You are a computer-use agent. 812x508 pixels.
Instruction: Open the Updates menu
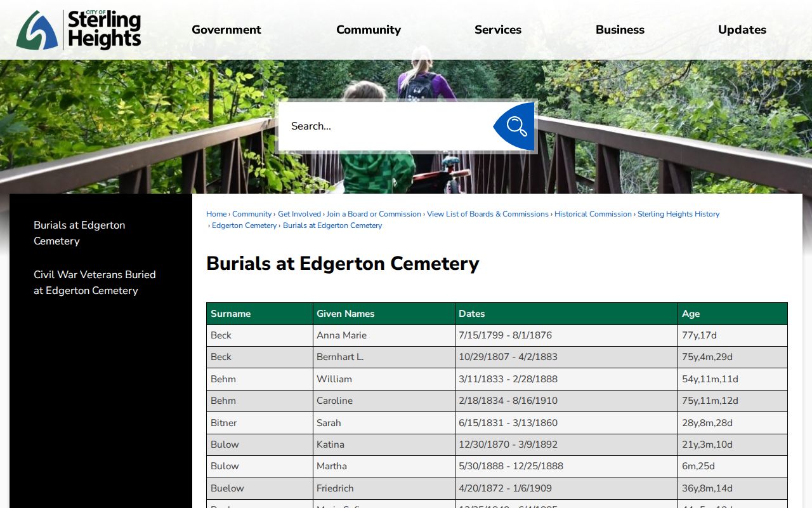[742, 30]
